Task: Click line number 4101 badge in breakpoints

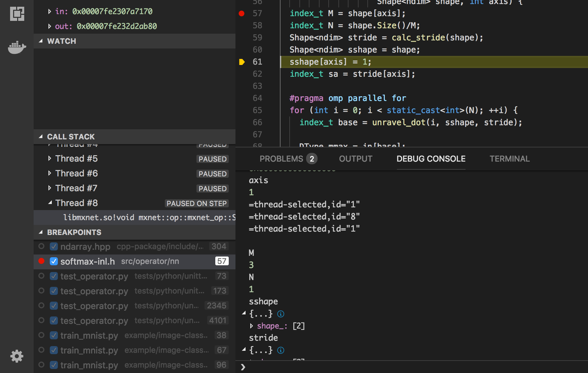Action: (x=218, y=320)
